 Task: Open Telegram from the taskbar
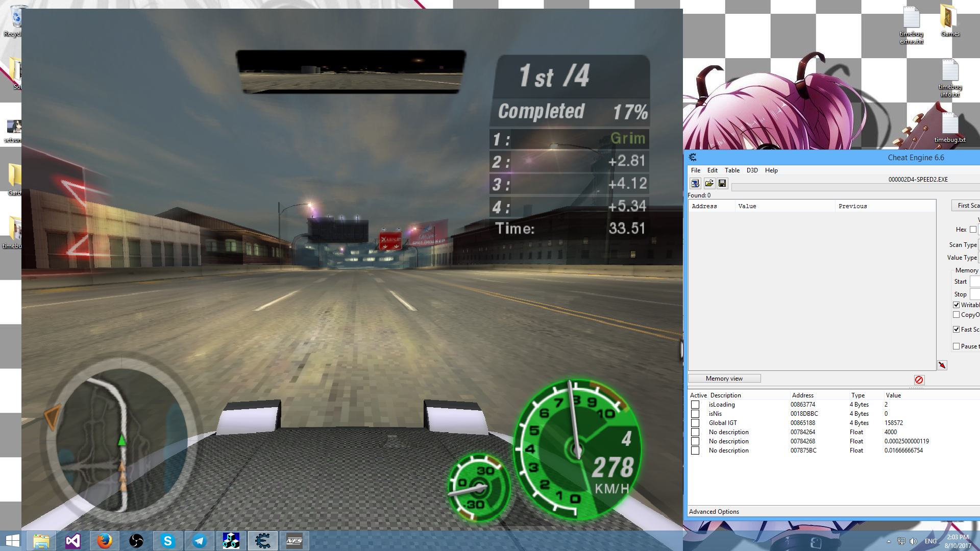(x=199, y=541)
